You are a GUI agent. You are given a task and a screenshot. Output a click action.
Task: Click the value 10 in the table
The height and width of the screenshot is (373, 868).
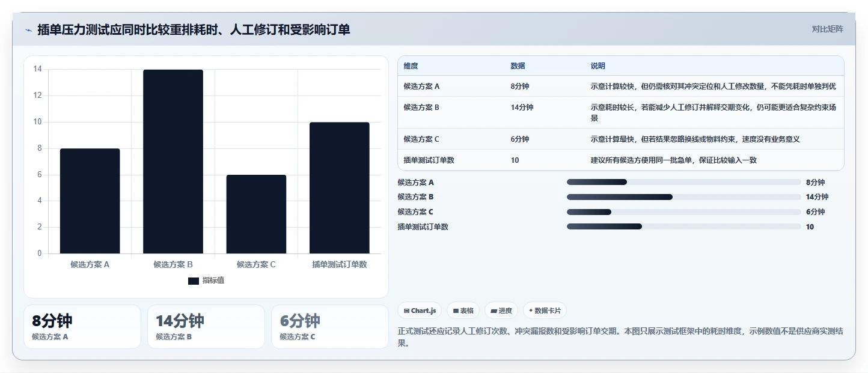[515, 160]
